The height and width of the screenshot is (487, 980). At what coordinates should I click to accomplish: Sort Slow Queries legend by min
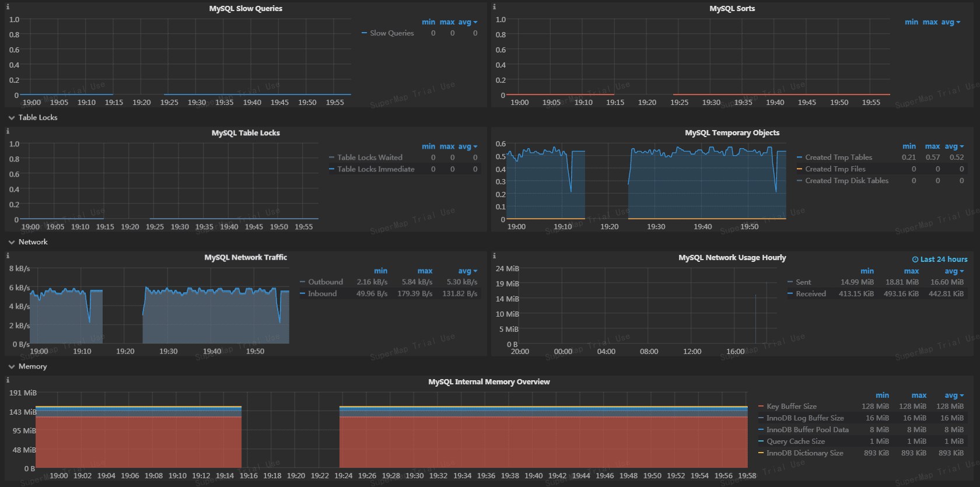428,22
